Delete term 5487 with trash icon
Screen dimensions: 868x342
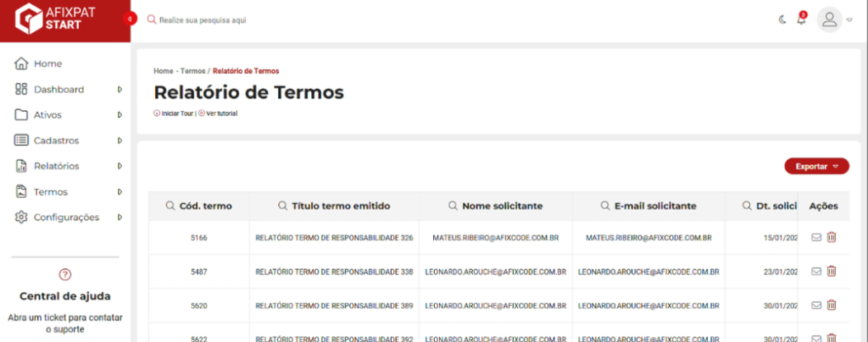coord(832,271)
